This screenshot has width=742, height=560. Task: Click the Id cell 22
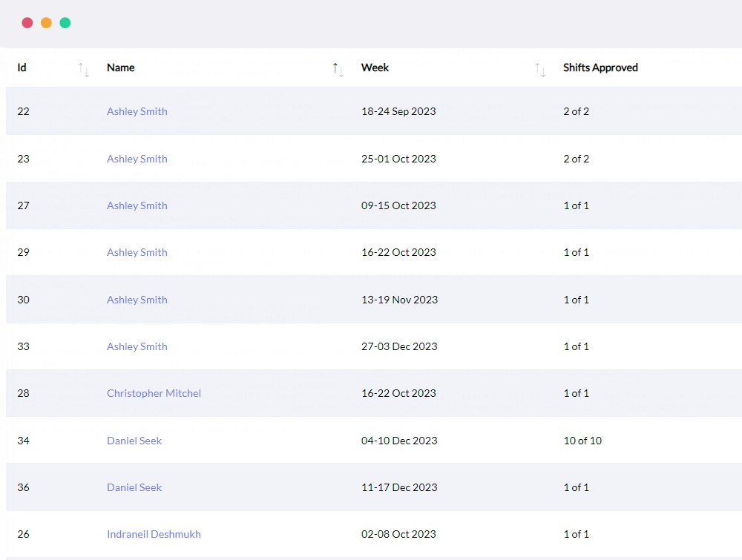click(x=23, y=111)
